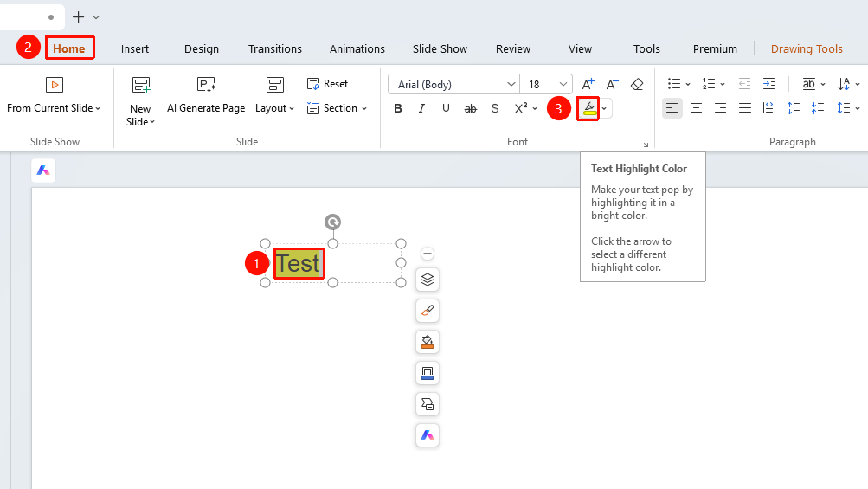Click the numbered list icon

point(709,84)
